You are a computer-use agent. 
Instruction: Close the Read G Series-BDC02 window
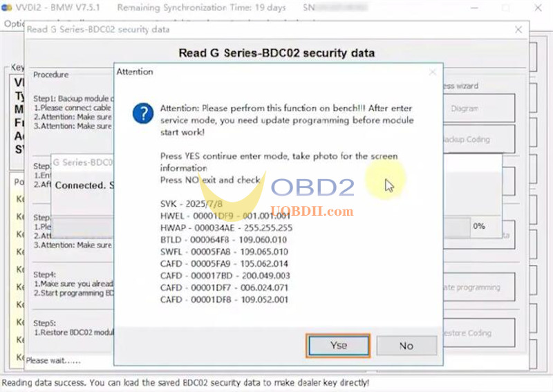518,30
